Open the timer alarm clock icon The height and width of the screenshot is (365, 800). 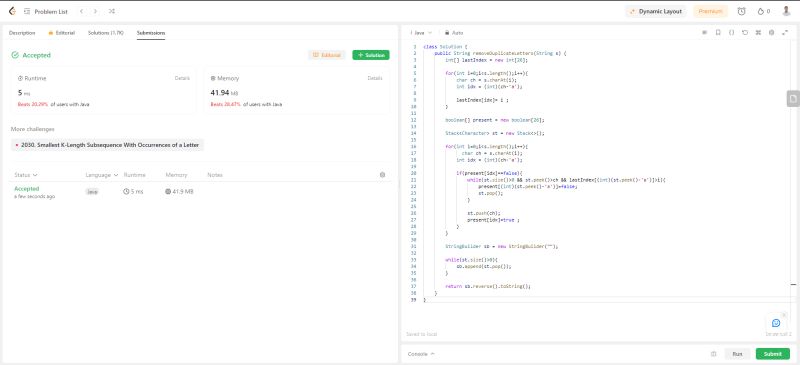pos(741,11)
